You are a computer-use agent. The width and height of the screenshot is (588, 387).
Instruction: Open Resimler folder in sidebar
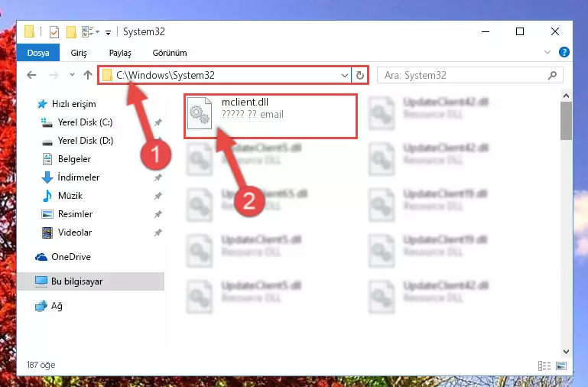pos(75,214)
